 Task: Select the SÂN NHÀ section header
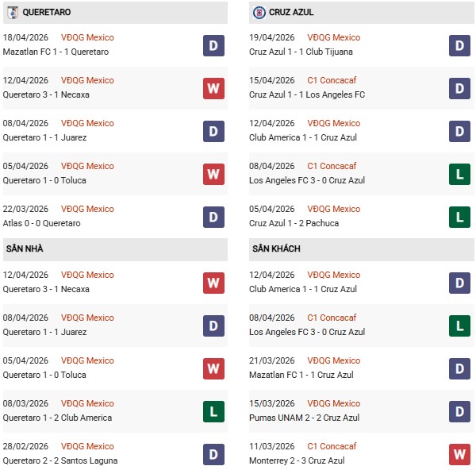point(25,249)
